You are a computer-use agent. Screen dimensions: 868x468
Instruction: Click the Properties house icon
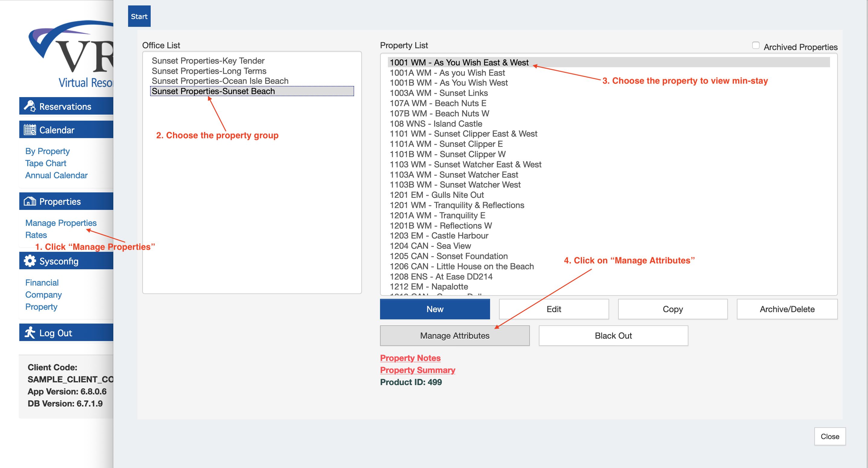point(30,201)
